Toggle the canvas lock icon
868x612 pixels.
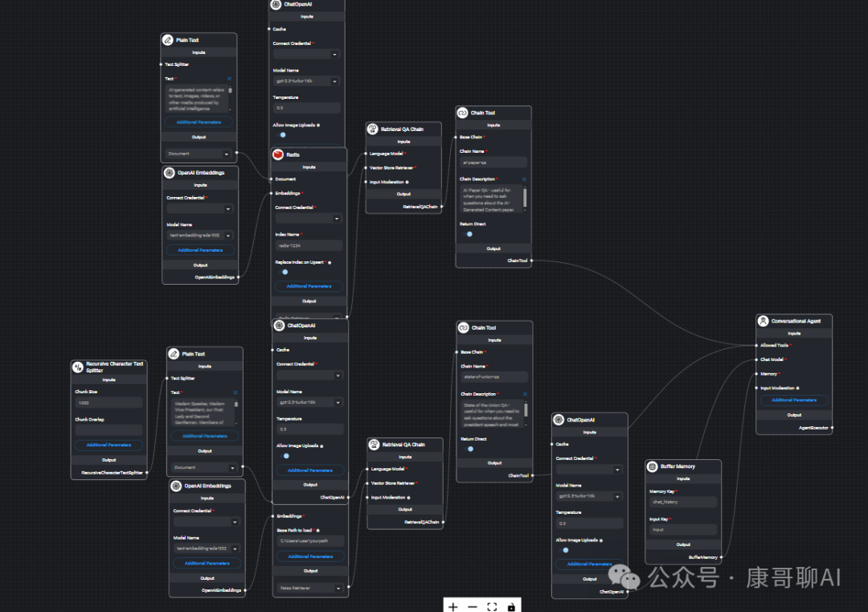pyautogui.click(x=511, y=607)
